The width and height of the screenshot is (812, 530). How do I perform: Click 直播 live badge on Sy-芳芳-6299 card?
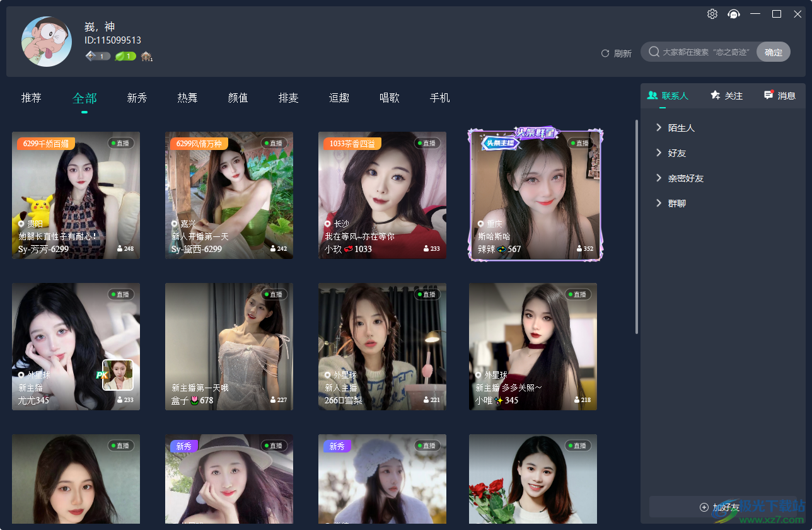pos(120,143)
